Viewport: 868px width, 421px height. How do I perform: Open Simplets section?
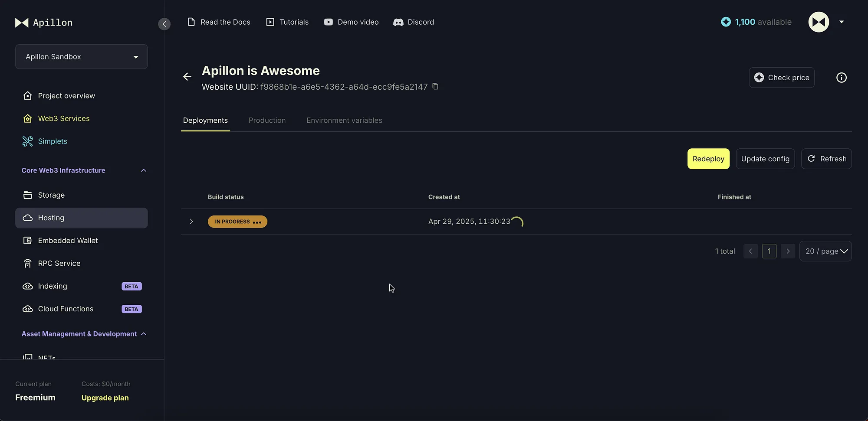point(82,141)
